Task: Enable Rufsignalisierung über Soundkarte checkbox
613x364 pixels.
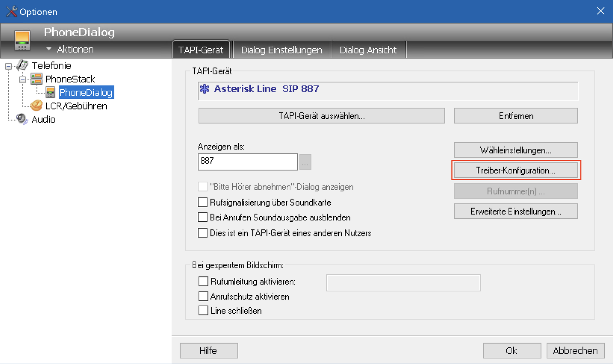Action: coord(203,202)
